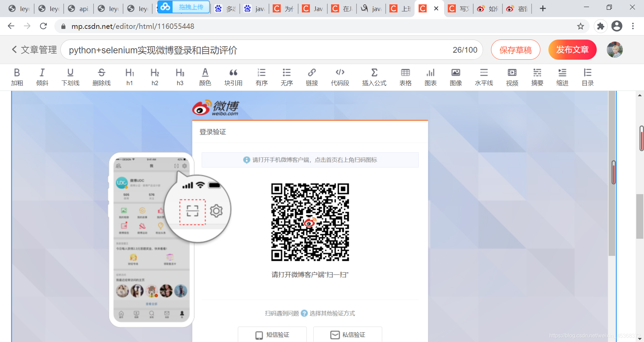Add an article summary (摘要)
The height and width of the screenshot is (342, 644).
(537, 77)
